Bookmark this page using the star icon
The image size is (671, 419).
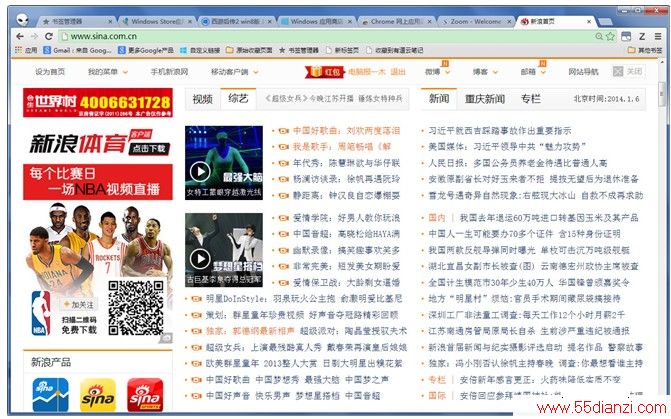coord(610,36)
